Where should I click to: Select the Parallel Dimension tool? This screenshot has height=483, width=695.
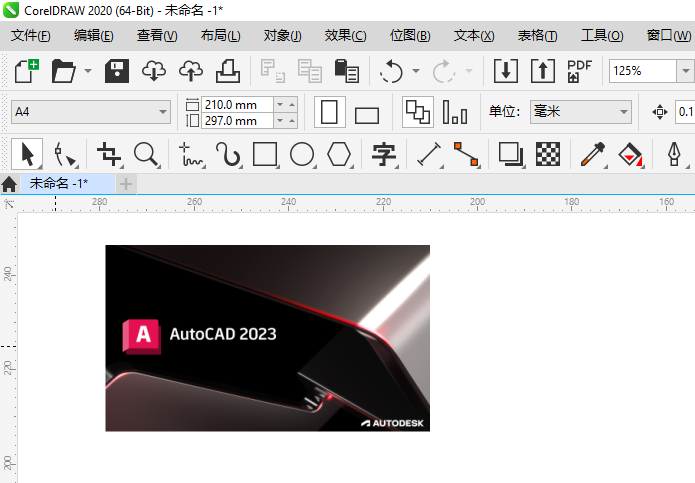429,154
